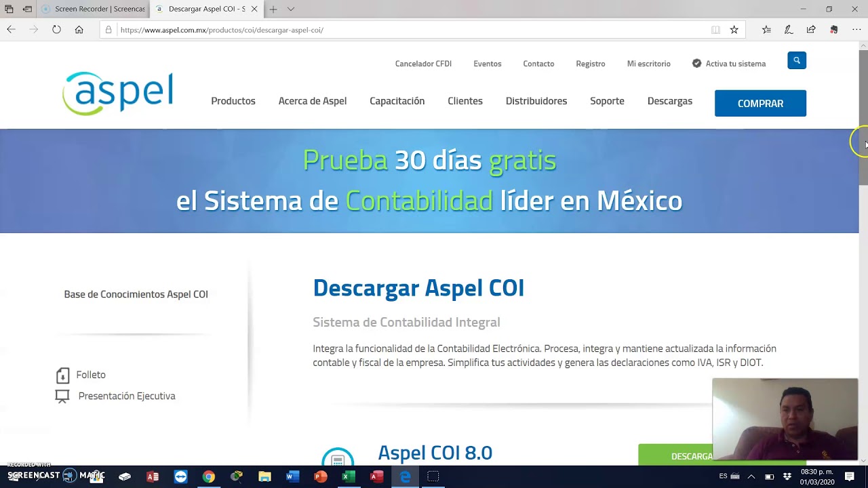Open Edge settings and more menu
This screenshot has width=868, height=488.
coord(856,30)
